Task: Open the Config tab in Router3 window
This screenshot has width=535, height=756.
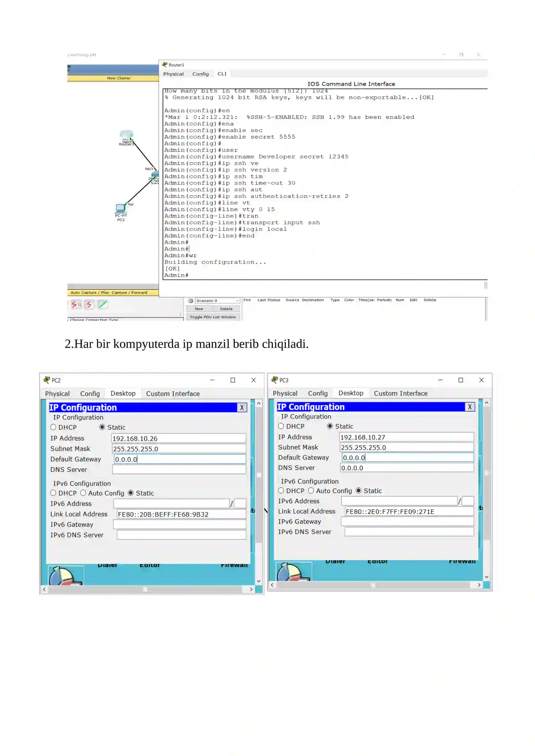Action: [x=200, y=74]
